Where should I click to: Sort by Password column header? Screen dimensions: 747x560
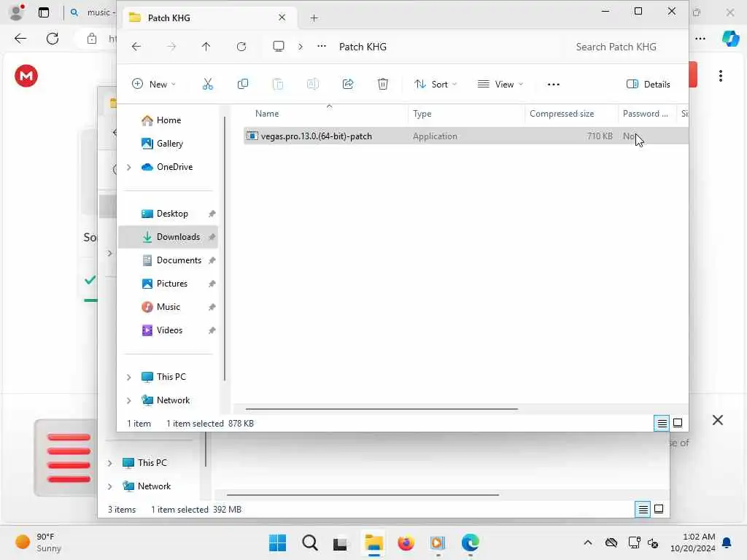coord(647,114)
